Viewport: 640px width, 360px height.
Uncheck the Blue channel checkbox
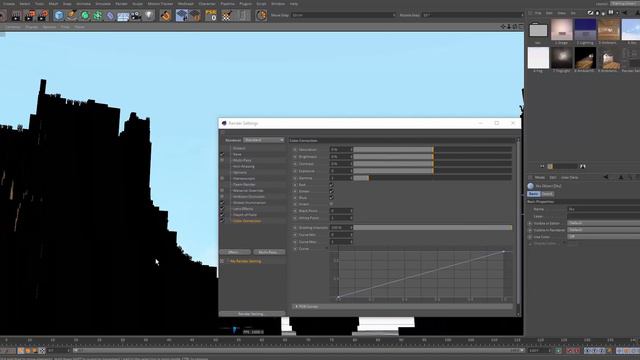(331, 198)
